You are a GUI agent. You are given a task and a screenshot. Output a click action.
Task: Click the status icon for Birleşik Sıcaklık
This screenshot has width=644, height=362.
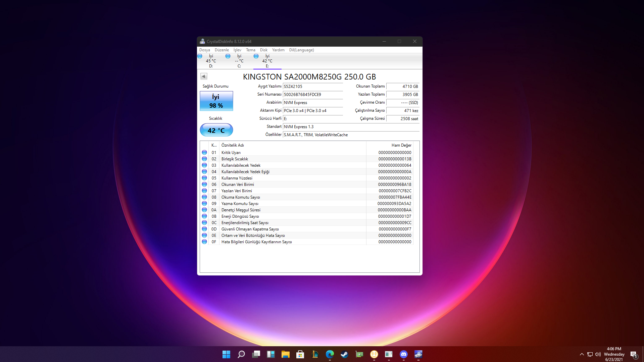[204, 159]
